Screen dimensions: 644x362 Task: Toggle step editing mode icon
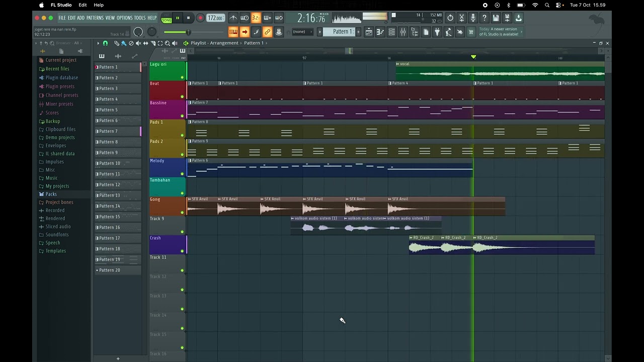[x=256, y=32]
